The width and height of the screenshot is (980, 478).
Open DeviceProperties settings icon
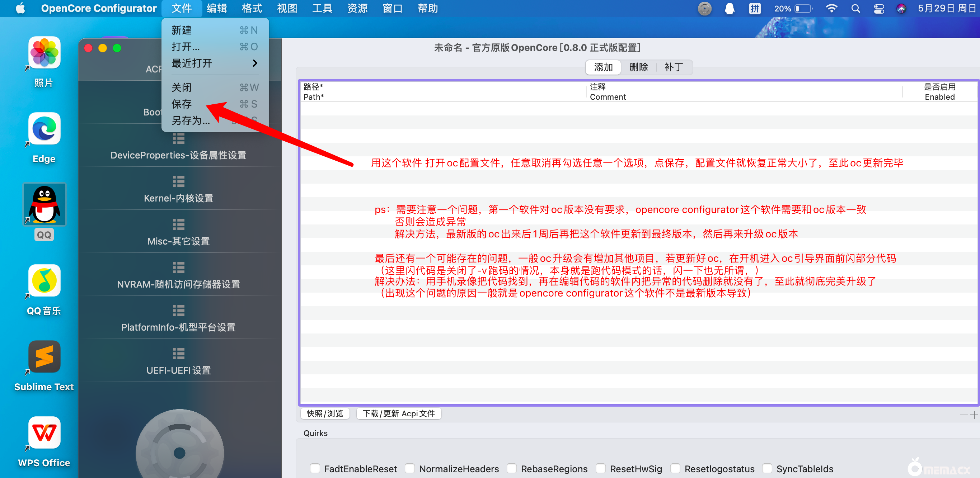(178, 139)
